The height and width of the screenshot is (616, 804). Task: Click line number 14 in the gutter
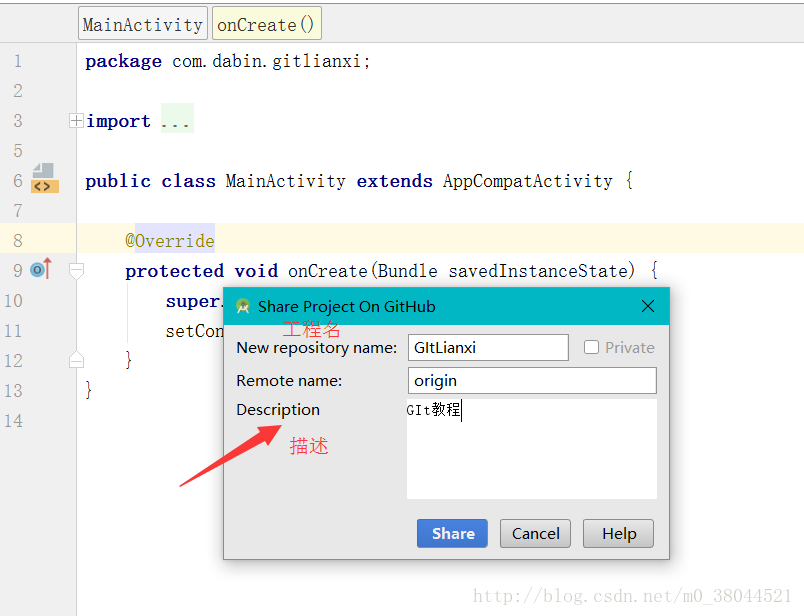point(13,421)
